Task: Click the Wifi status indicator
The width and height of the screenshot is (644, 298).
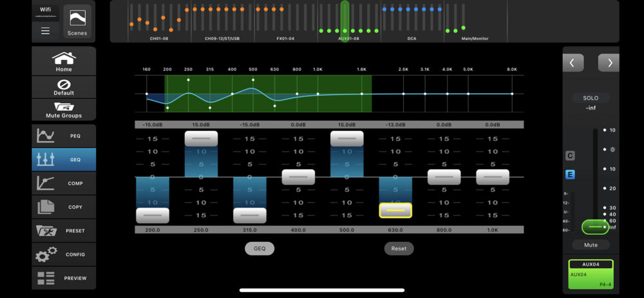Action: [45, 12]
